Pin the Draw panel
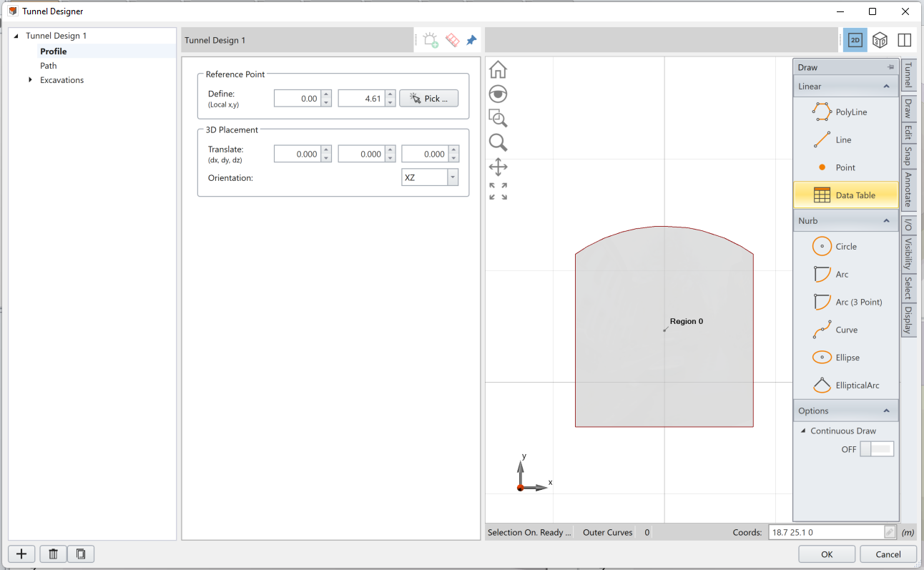This screenshot has width=924, height=570. (890, 67)
